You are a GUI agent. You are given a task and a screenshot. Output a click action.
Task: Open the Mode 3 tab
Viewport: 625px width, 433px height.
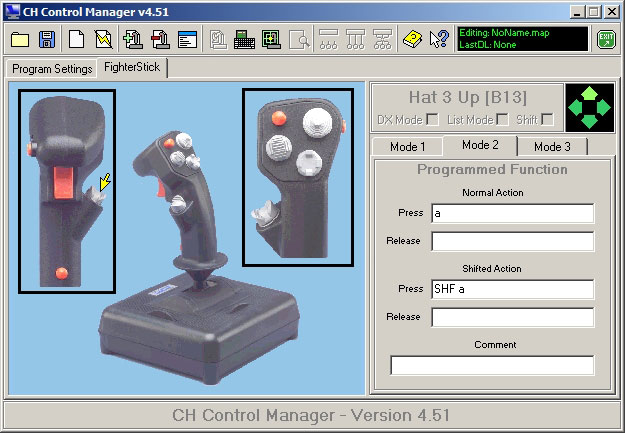tap(552, 147)
